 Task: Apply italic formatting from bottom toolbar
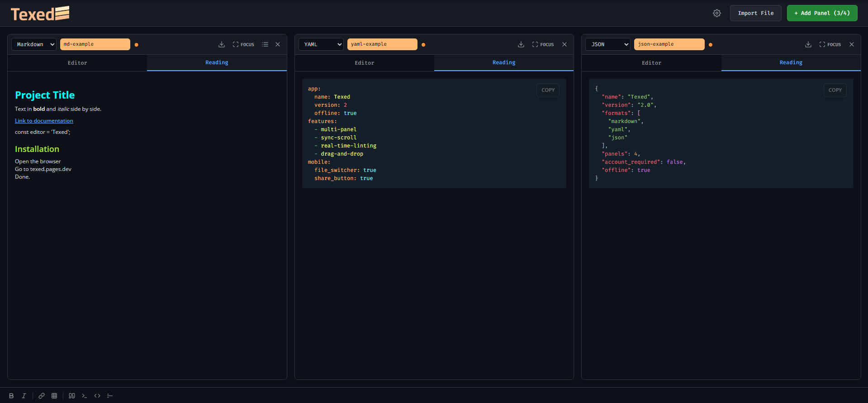click(24, 396)
